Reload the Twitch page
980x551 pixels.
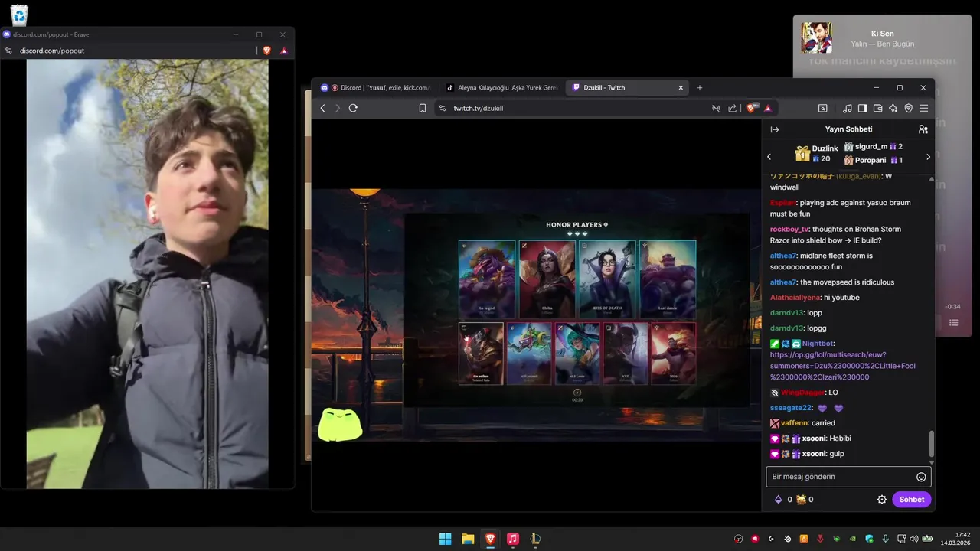(x=353, y=108)
